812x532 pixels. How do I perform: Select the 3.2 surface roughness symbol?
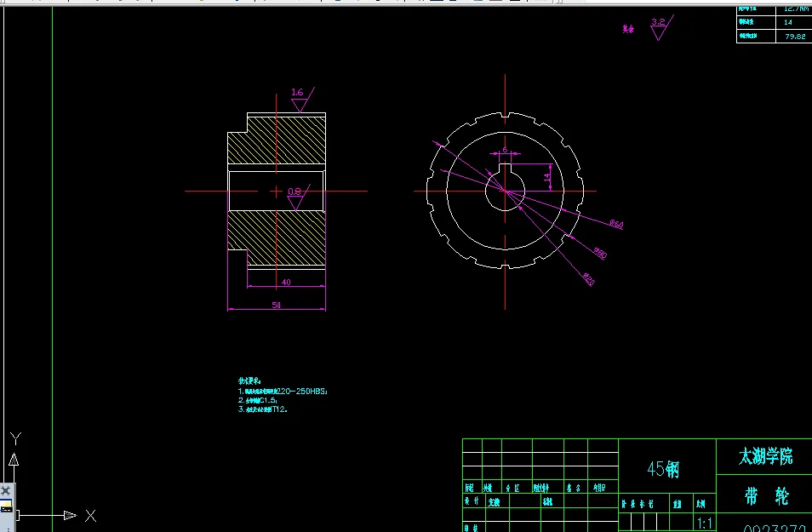coord(661,27)
